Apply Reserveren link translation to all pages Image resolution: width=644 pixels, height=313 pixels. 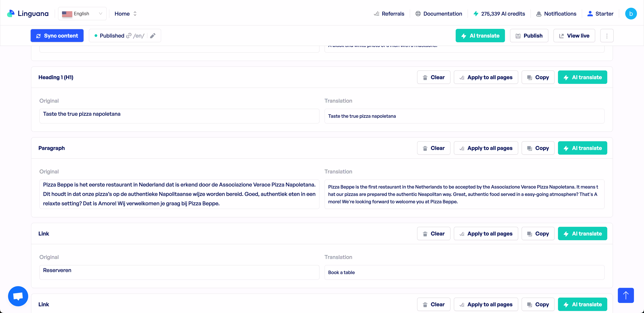(486, 233)
